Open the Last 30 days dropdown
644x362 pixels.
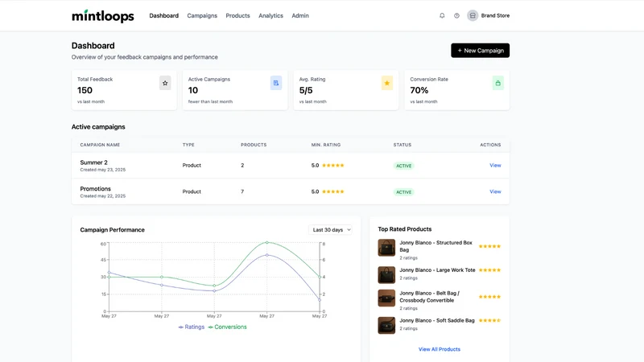pyautogui.click(x=331, y=230)
